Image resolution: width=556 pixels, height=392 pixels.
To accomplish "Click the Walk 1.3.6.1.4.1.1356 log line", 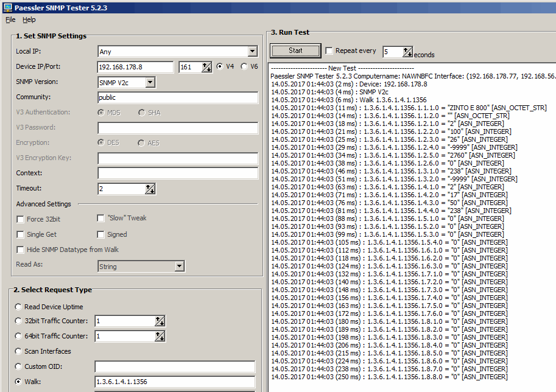I will 349,100.
